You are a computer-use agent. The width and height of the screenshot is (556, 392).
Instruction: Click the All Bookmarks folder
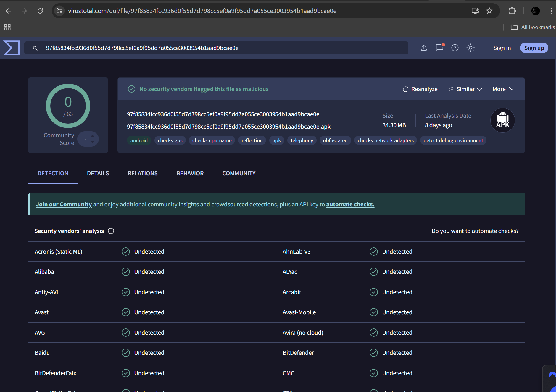click(533, 27)
